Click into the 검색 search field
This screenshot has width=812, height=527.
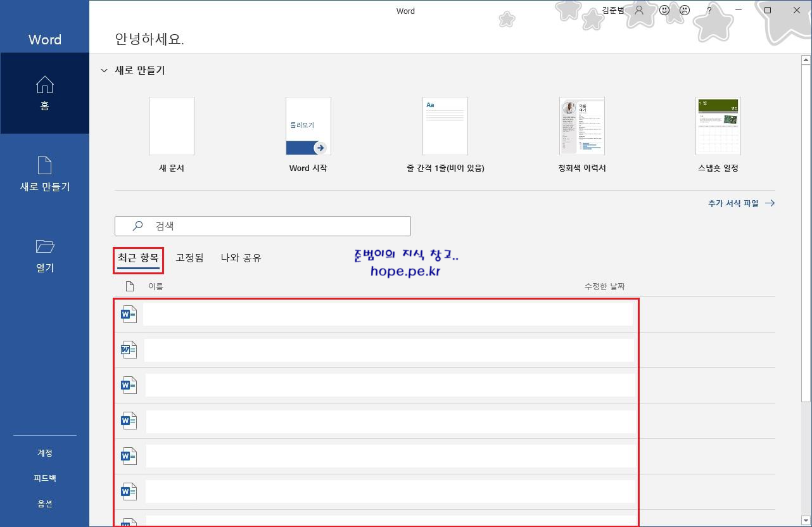pyautogui.click(x=263, y=226)
